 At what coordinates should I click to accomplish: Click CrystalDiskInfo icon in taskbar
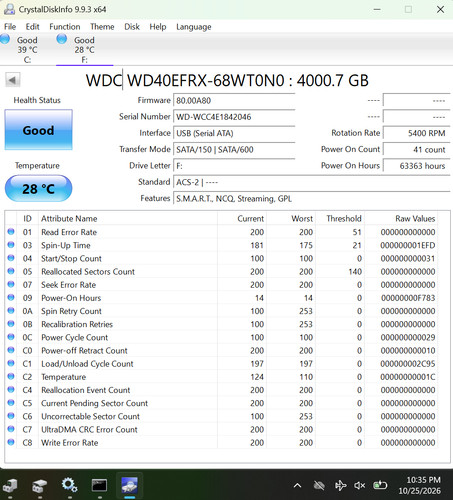pos(129,485)
